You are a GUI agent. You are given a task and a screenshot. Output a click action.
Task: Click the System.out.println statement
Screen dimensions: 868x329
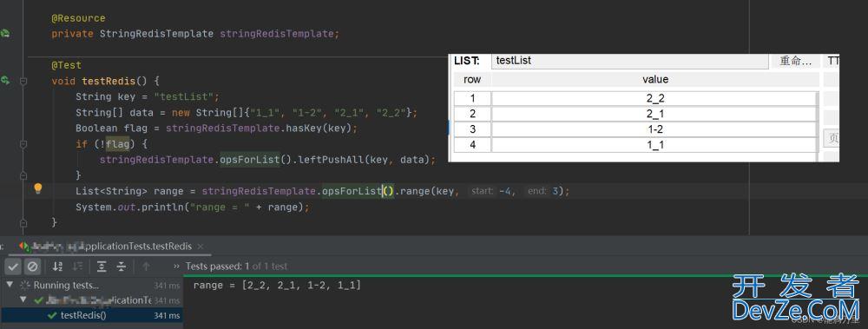192,207
